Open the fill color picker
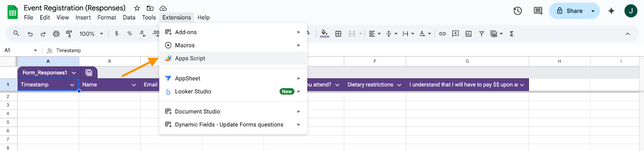This screenshot has width=644, height=151. 324,34
